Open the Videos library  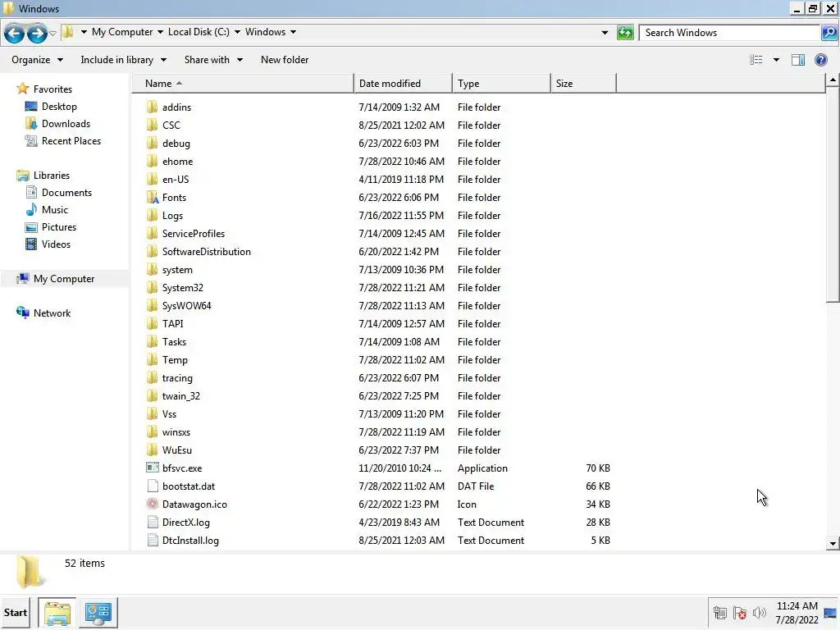(56, 244)
